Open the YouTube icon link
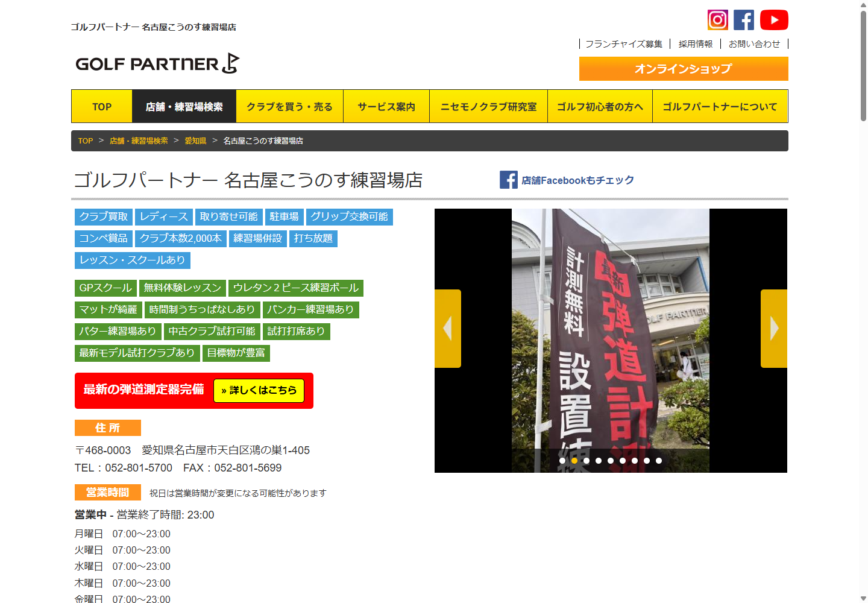 [x=774, y=20]
